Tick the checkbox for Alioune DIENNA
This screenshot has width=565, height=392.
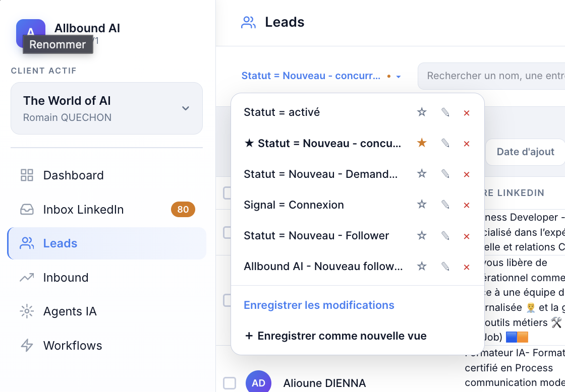(229, 383)
